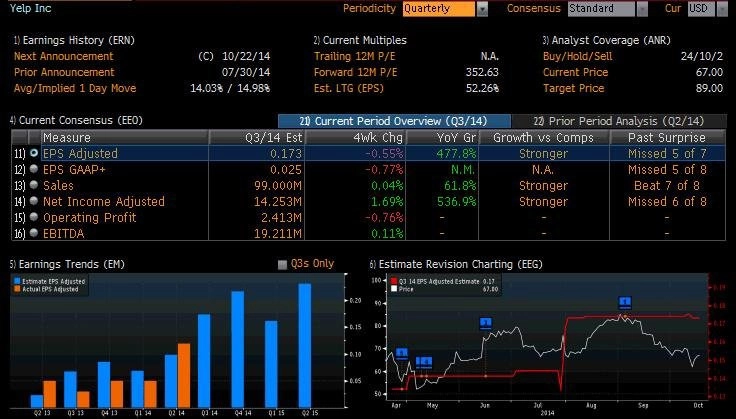
Task: Click the Est. LTG (EPS) value 52.26%
Action: tap(482, 88)
